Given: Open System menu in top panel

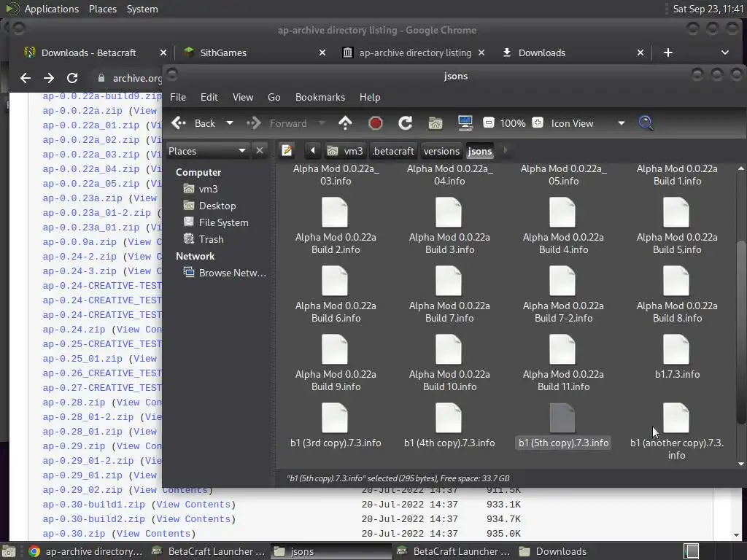Looking at the screenshot, I should (x=142, y=9).
